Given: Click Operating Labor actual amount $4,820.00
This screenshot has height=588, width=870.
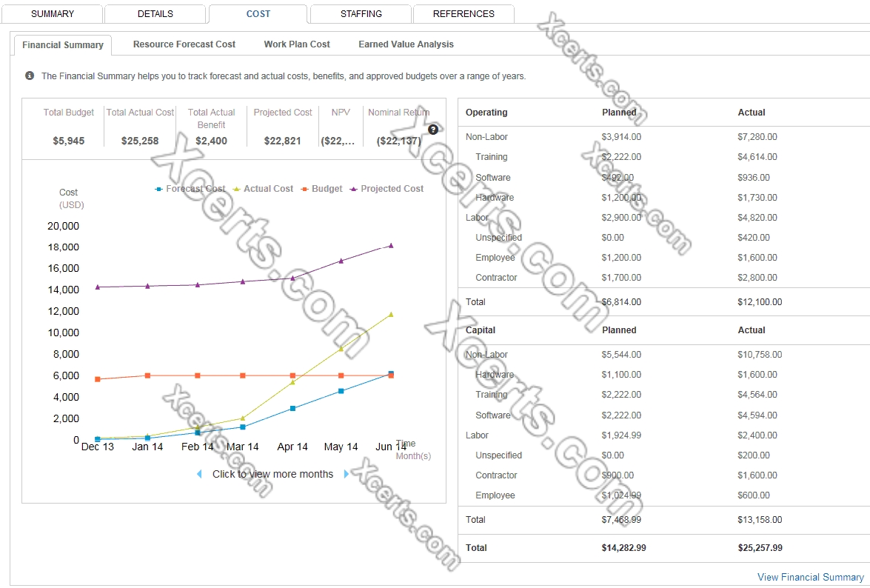Looking at the screenshot, I should tap(757, 218).
